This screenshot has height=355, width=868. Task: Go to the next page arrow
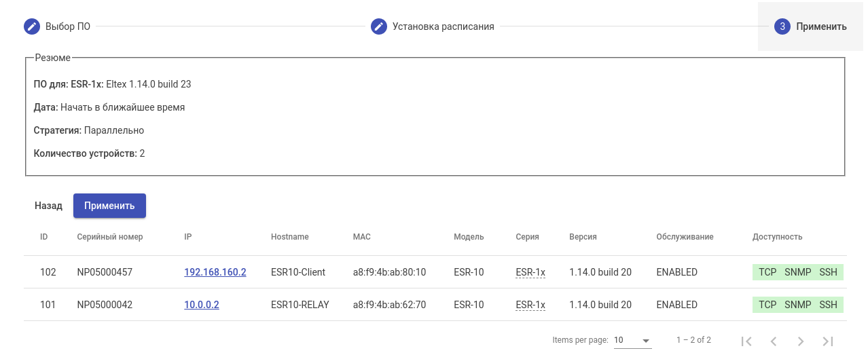801,341
